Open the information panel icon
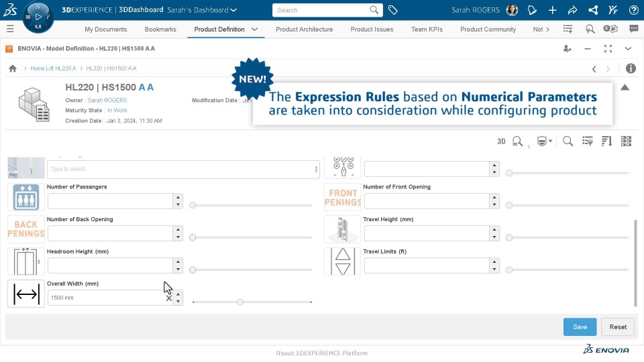This screenshot has width=644, height=362. [631, 68]
